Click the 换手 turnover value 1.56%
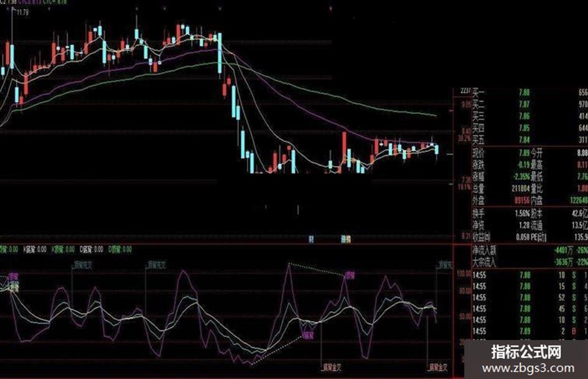 pos(523,213)
